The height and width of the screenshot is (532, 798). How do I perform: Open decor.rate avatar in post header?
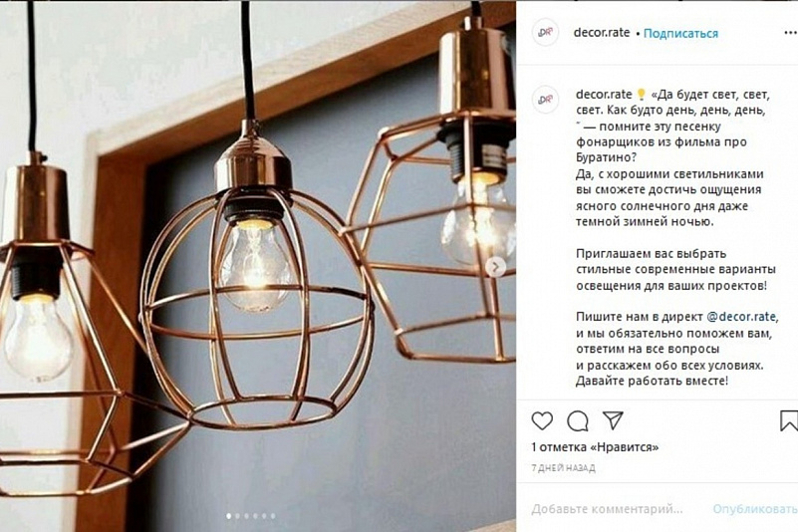coord(545,33)
